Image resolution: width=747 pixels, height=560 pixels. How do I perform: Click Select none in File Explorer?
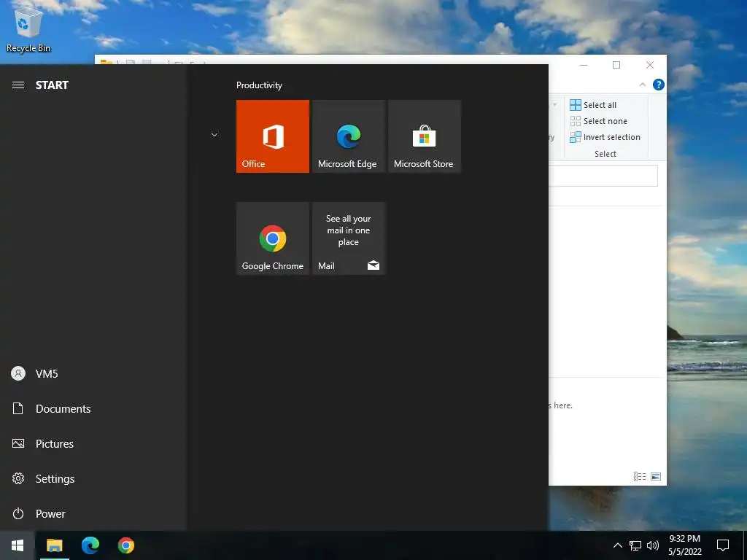(599, 121)
